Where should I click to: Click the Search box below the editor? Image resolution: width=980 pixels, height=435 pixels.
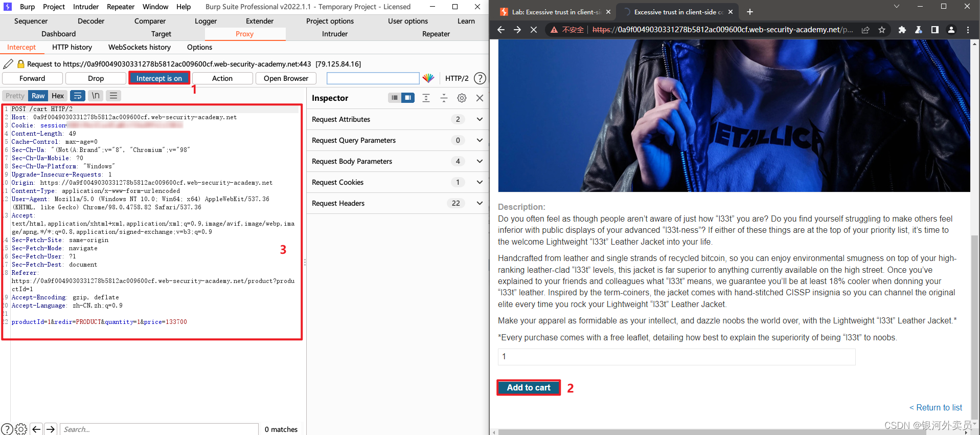tap(159, 429)
